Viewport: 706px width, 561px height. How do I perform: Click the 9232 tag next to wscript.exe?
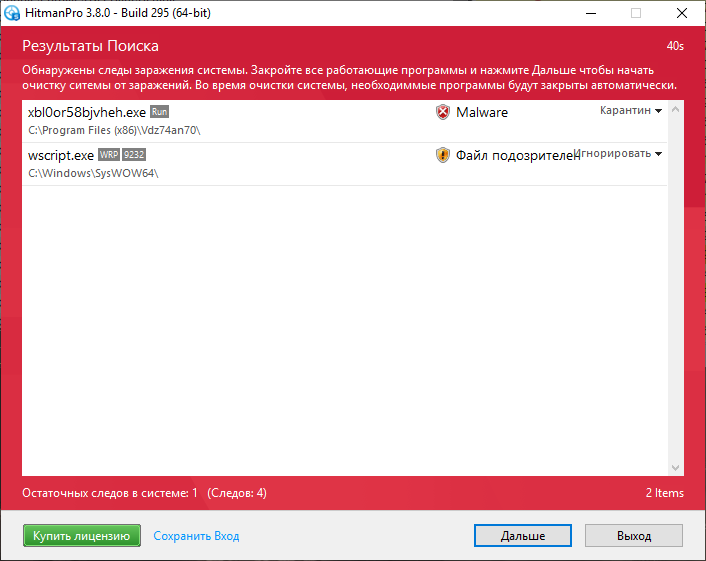pyautogui.click(x=134, y=155)
